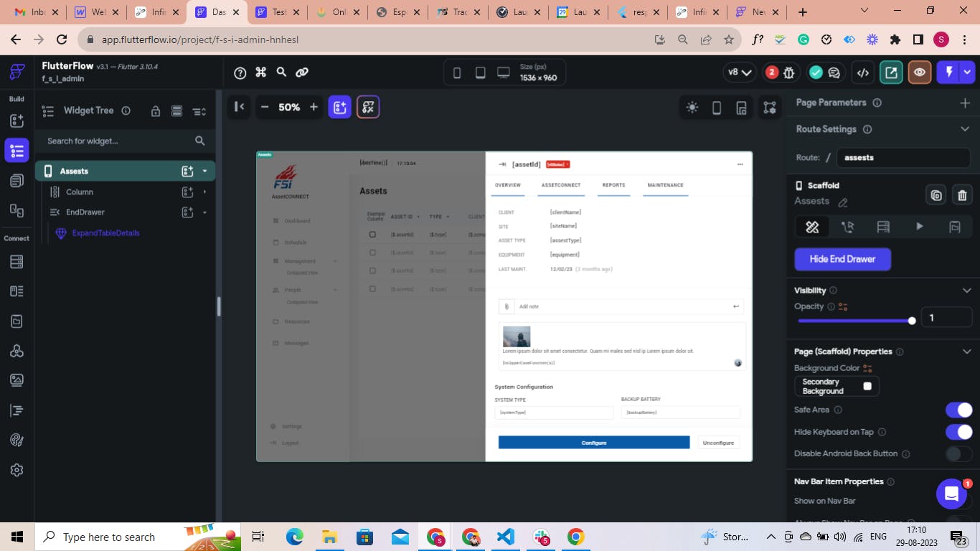Click the Configure button on canvas
Screen dimensions: 980x551
tap(594, 443)
